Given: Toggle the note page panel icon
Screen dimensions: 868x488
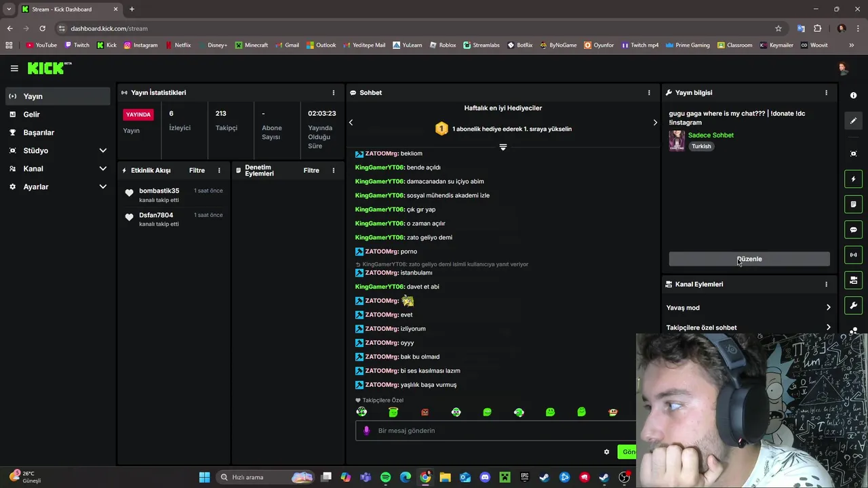Looking at the screenshot, I should (x=853, y=204).
